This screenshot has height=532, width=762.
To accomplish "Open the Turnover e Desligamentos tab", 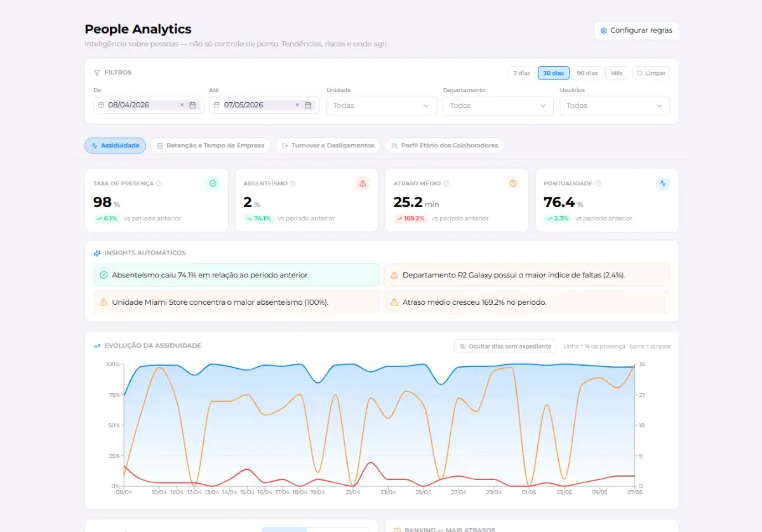I will tap(328, 145).
